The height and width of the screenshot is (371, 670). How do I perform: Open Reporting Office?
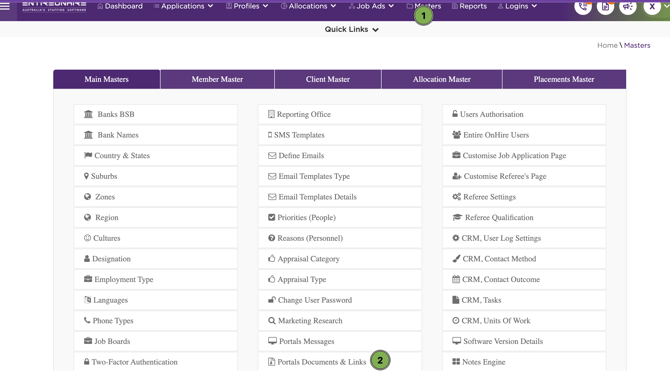coord(340,114)
